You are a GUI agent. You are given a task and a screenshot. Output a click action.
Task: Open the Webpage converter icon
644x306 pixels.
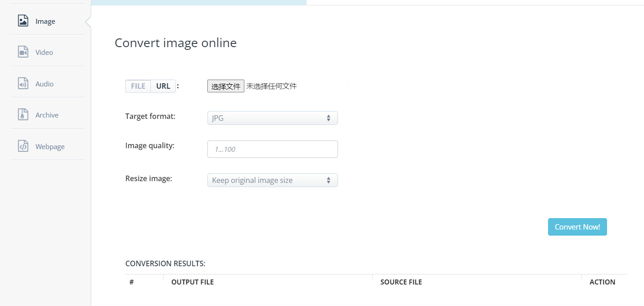pos(23,146)
